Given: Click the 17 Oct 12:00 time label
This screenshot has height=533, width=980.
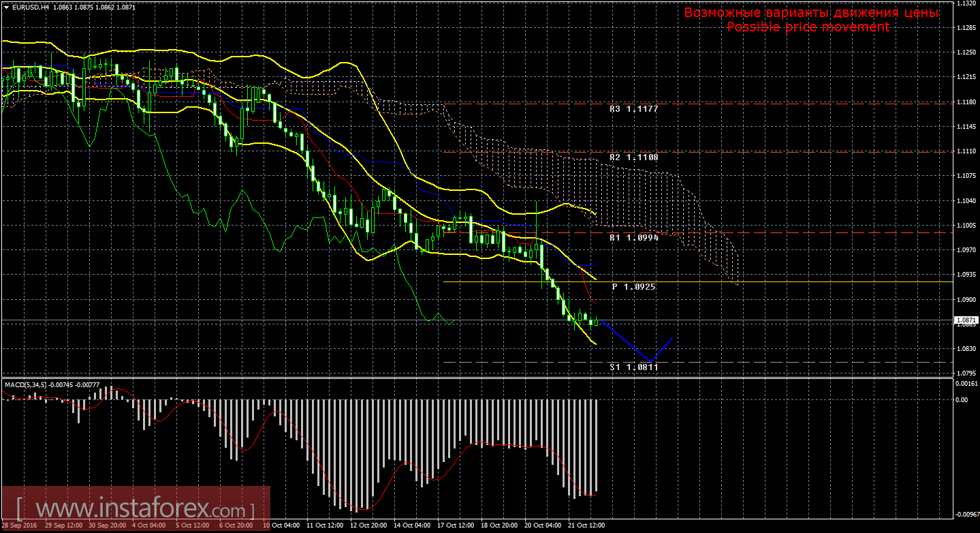Looking at the screenshot, I should click(x=456, y=526).
